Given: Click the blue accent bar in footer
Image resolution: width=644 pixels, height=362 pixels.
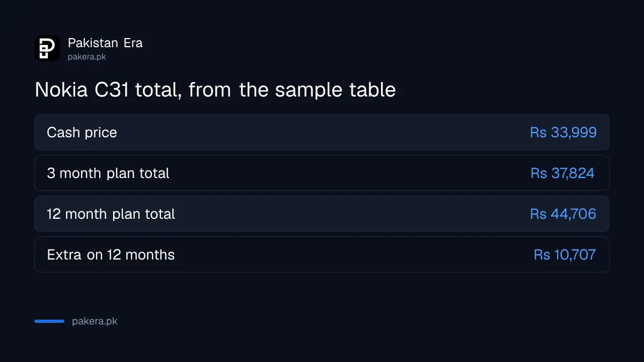Looking at the screenshot, I should (x=49, y=321).
